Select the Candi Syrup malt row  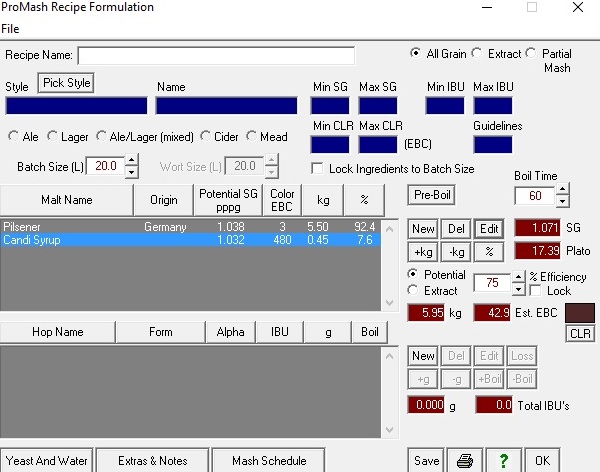190,240
